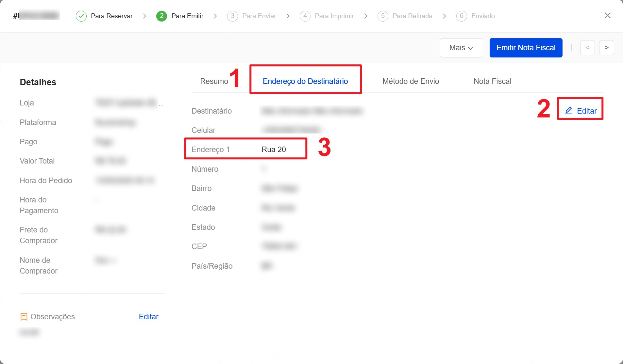Switch to the Nota Fiscal tab
The height and width of the screenshot is (364, 623).
click(x=492, y=81)
